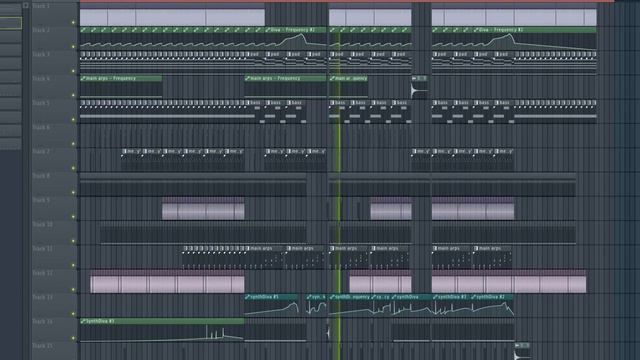Select the Track 1 header label
Viewport: 640px width, 360px height.
tap(41, 6)
